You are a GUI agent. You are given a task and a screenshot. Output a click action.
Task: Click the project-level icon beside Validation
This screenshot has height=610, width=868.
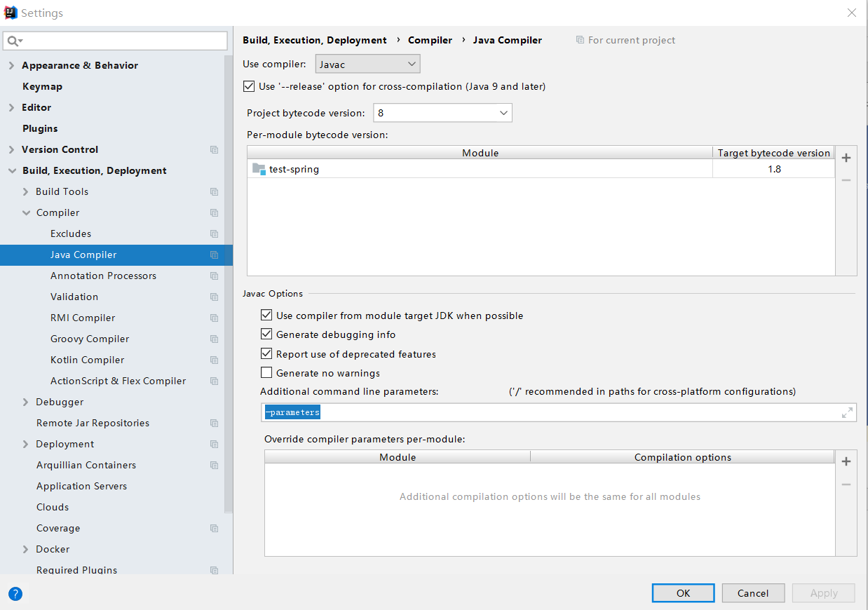[215, 297]
